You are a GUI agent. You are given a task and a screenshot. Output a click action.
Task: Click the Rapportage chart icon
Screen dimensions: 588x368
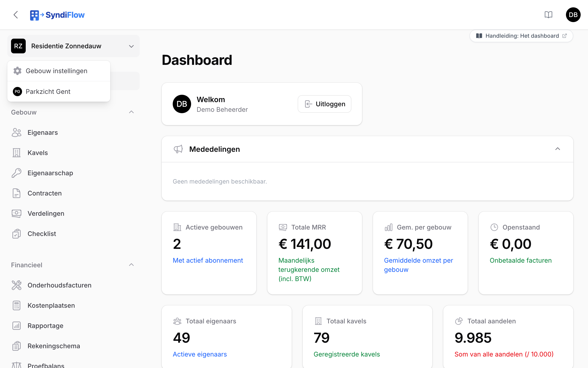point(17,326)
